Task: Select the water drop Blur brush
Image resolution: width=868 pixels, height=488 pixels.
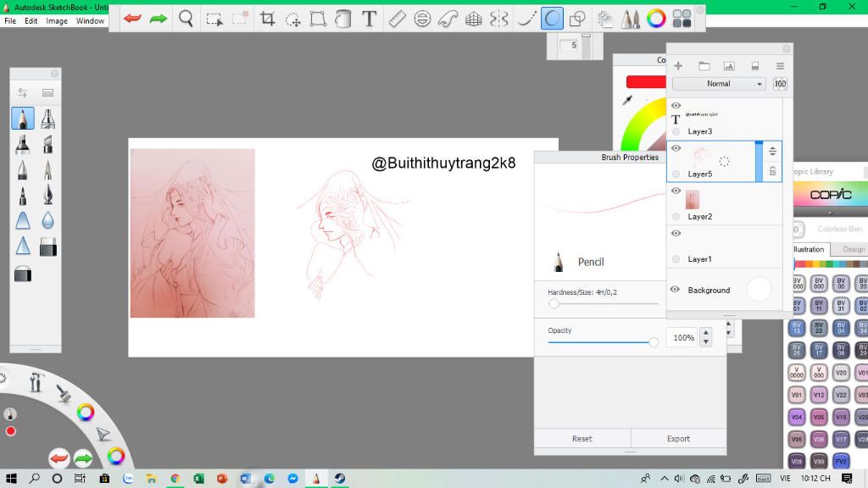Action: tap(48, 221)
